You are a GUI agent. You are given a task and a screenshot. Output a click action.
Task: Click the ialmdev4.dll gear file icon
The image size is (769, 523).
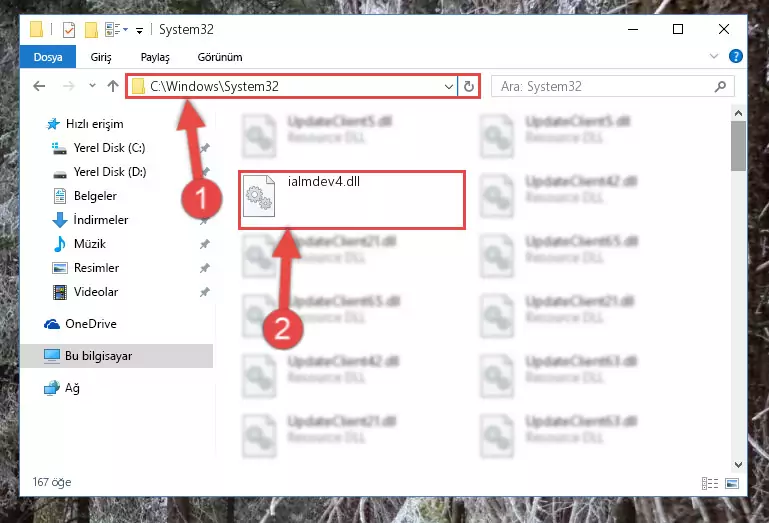(x=259, y=196)
